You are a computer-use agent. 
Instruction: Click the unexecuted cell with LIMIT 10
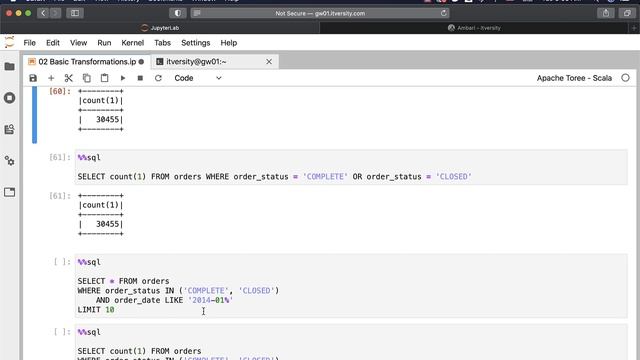pos(351,286)
